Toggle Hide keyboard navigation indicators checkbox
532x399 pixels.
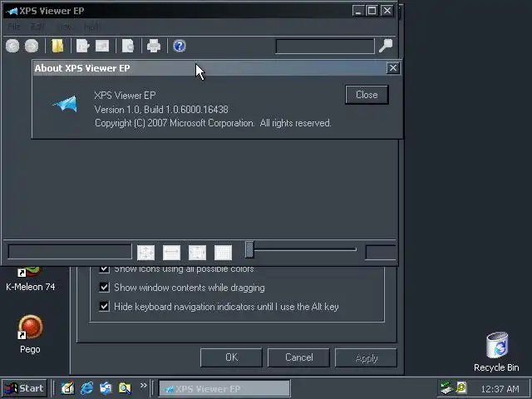(x=104, y=307)
